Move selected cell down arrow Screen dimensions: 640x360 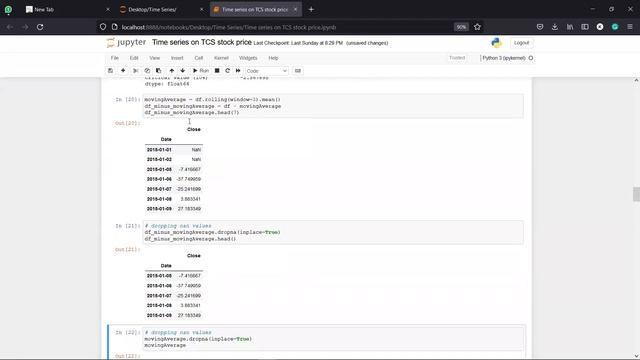(182, 71)
